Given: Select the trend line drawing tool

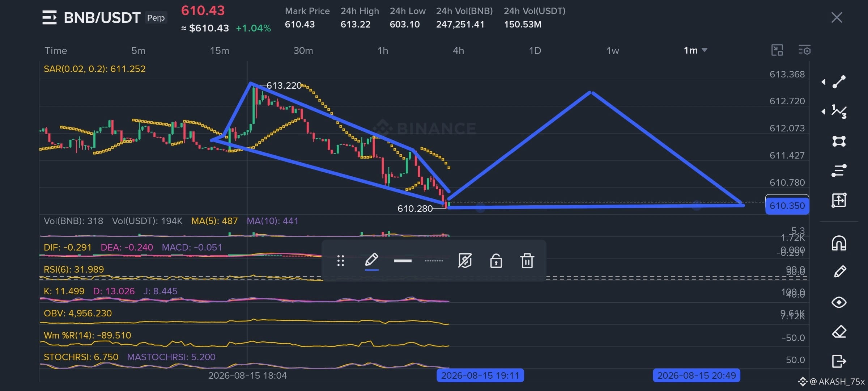Looking at the screenshot, I should [839, 82].
